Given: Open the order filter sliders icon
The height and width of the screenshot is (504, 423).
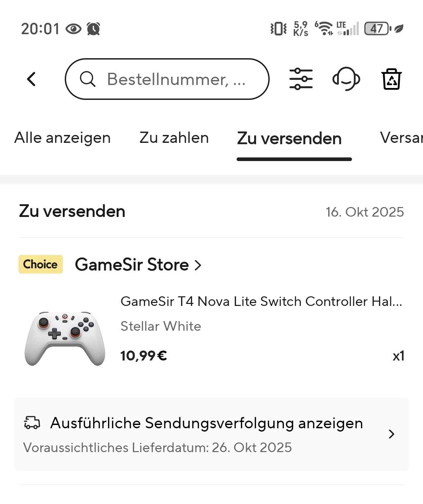Looking at the screenshot, I should (x=301, y=79).
